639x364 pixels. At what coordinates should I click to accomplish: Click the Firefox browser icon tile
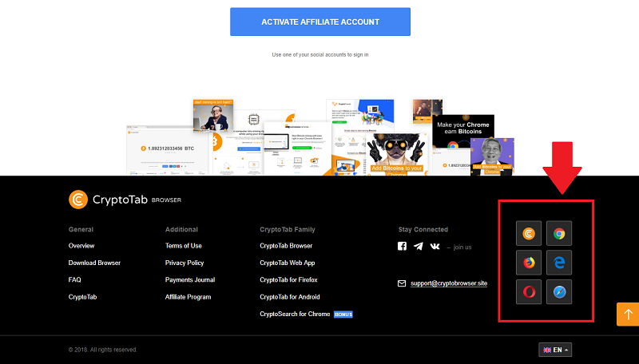coord(528,263)
